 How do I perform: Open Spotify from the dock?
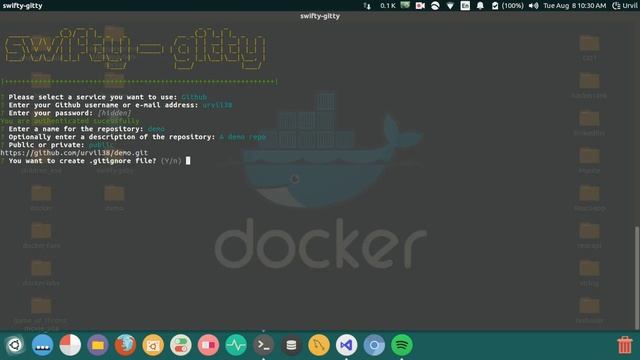coord(402,345)
